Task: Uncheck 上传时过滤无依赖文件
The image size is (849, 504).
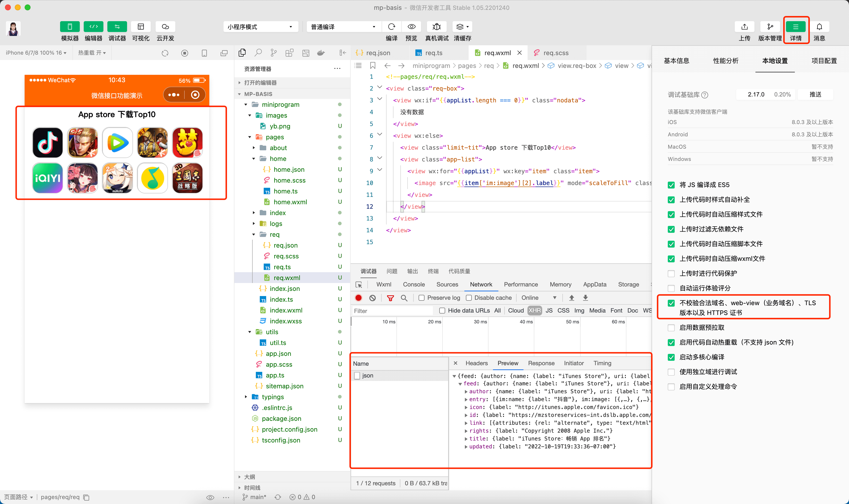Action: [671, 229]
